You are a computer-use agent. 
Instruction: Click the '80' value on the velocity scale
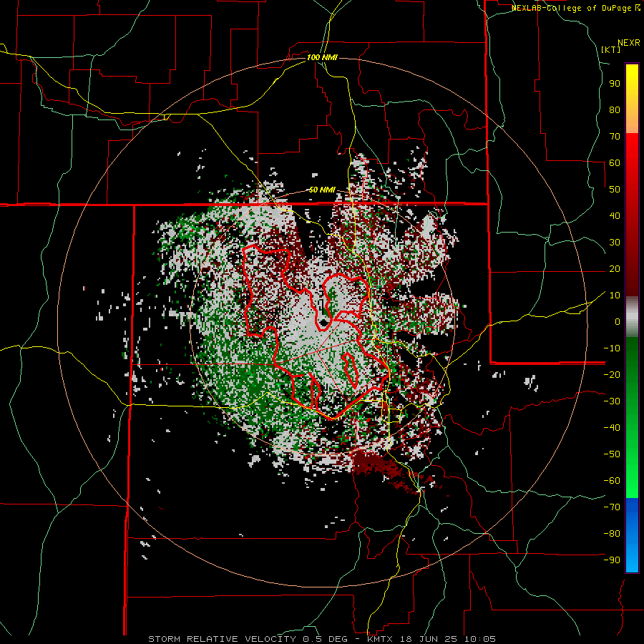click(x=615, y=110)
